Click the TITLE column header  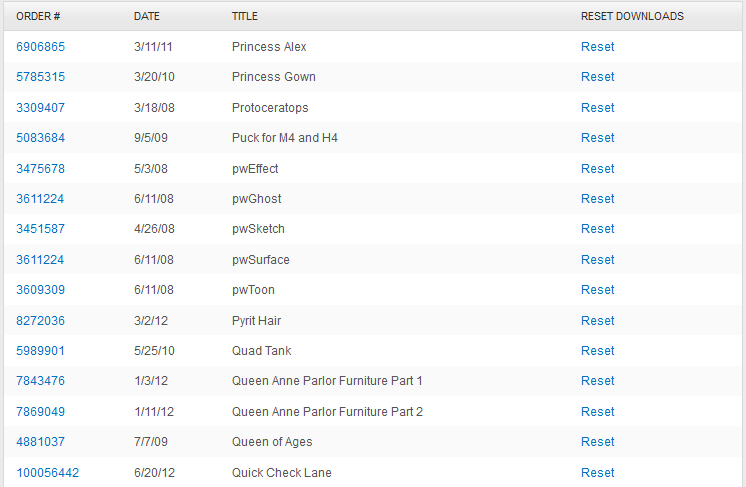(244, 17)
